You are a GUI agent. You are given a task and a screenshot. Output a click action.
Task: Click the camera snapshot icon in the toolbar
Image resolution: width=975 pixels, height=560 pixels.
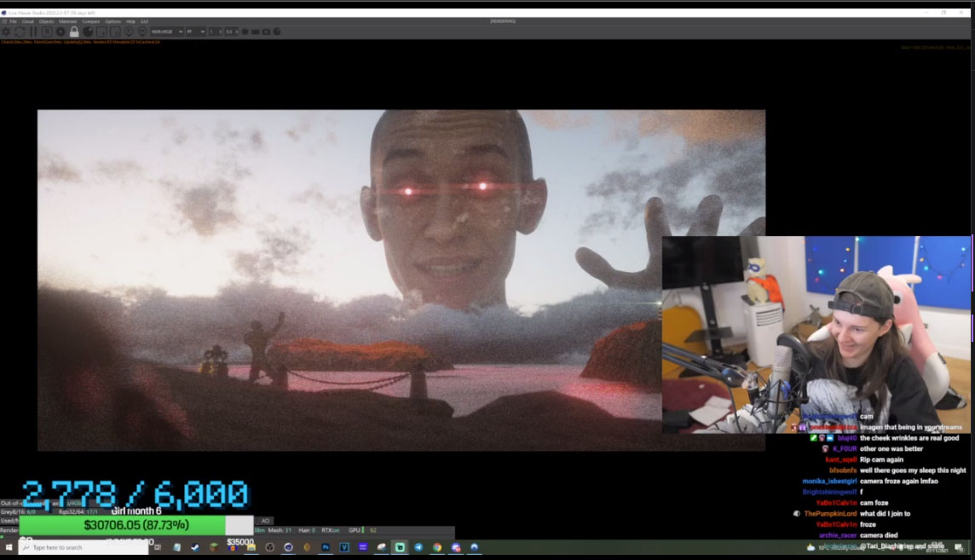tap(266, 32)
